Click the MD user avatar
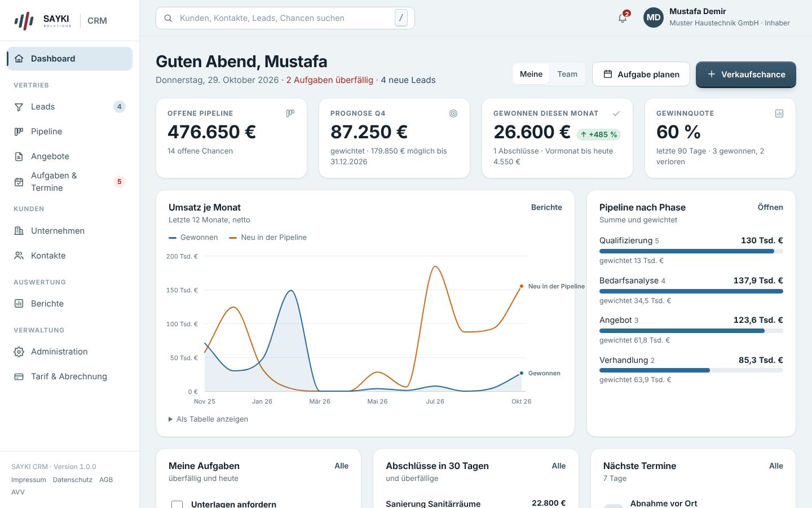This screenshot has width=812, height=508. pos(654,17)
